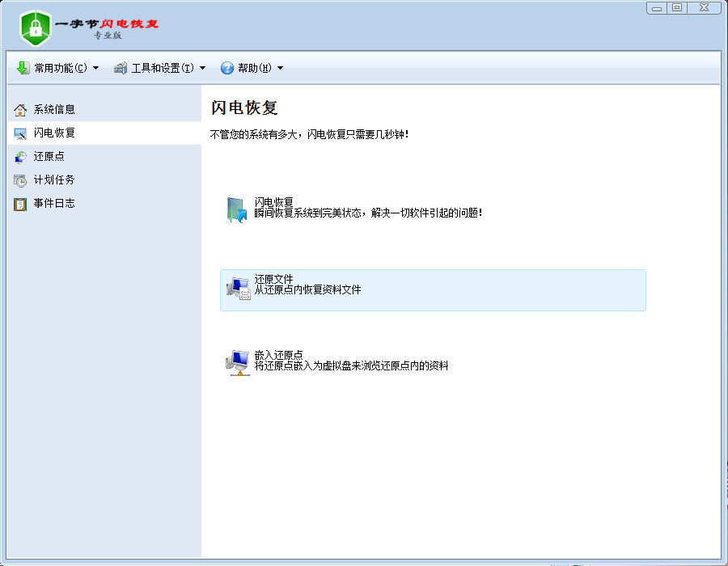Expand the 帮助 dropdown arrow
This screenshot has width=728, height=566.
click(280, 68)
